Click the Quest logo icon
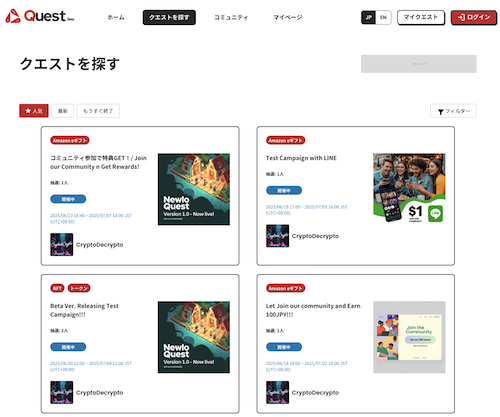Image resolution: width=500 pixels, height=417 pixels. point(13,16)
